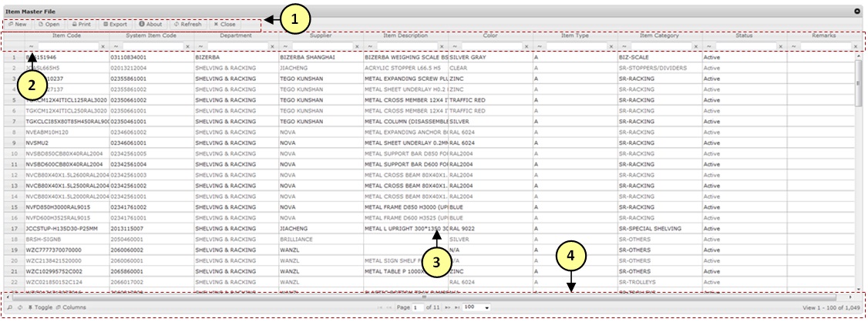The image size is (868, 322).
Task: Open the rows-per-page dropdown showing 100
Action: tap(476, 307)
